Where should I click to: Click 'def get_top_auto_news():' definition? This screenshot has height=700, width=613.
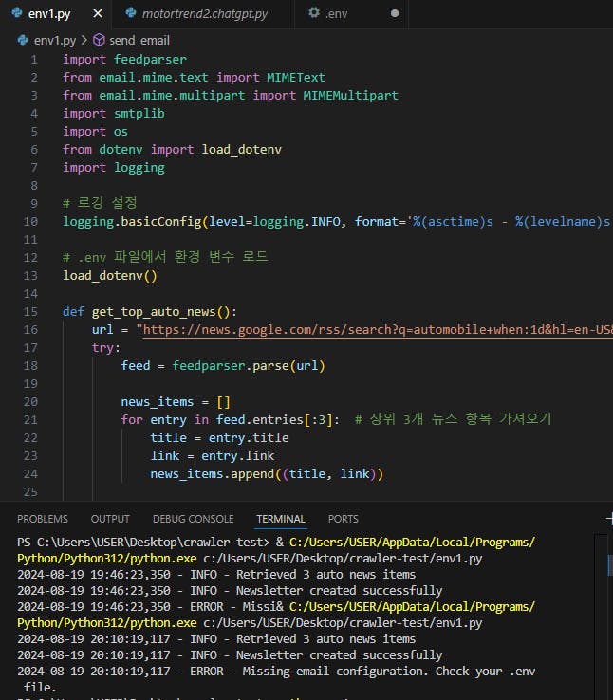pyautogui.click(x=150, y=312)
